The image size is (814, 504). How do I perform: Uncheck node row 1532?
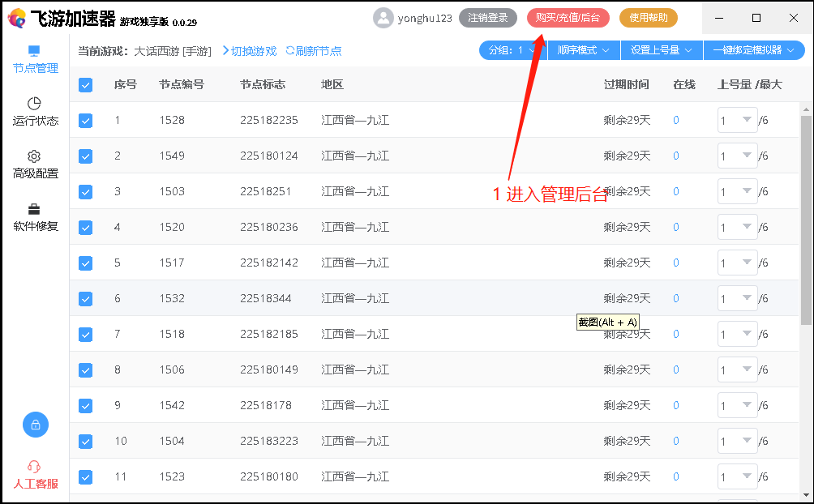tap(85, 298)
